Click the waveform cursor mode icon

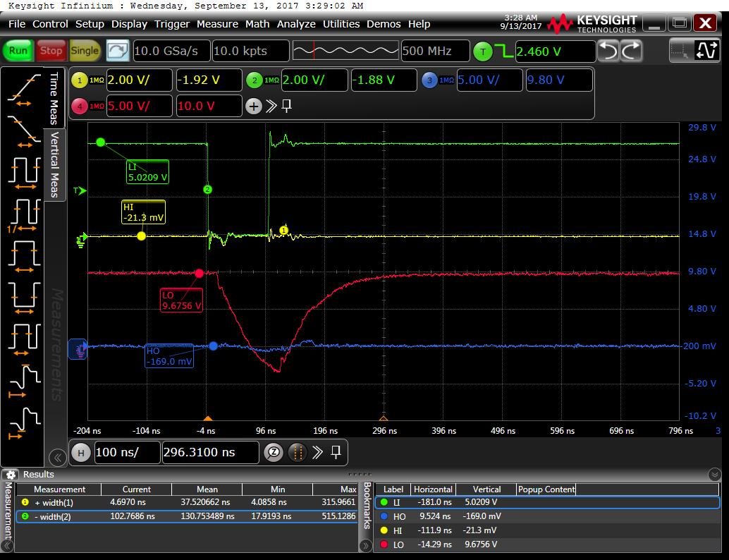(x=706, y=51)
